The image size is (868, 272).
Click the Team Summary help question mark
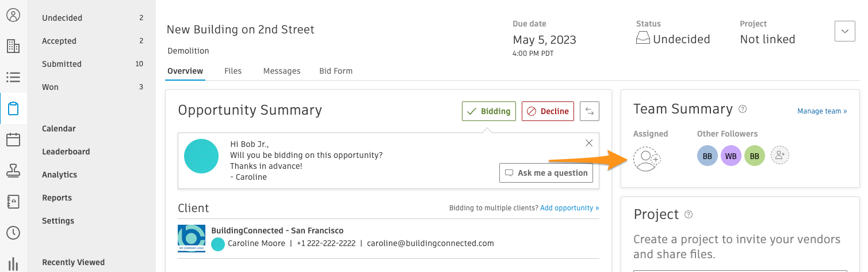coord(743,109)
